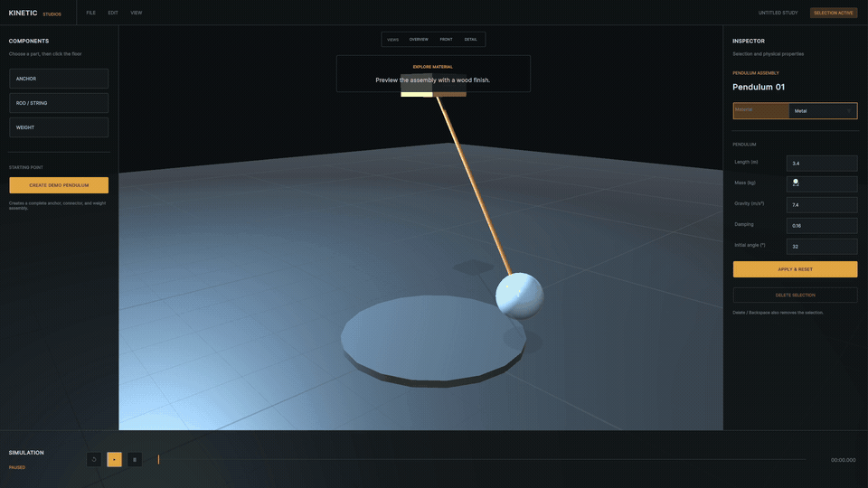The width and height of the screenshot is (868, 488).
Task: Click the 00:00.000 time readout
Action: pyautogui.click(x=843, y=460)
